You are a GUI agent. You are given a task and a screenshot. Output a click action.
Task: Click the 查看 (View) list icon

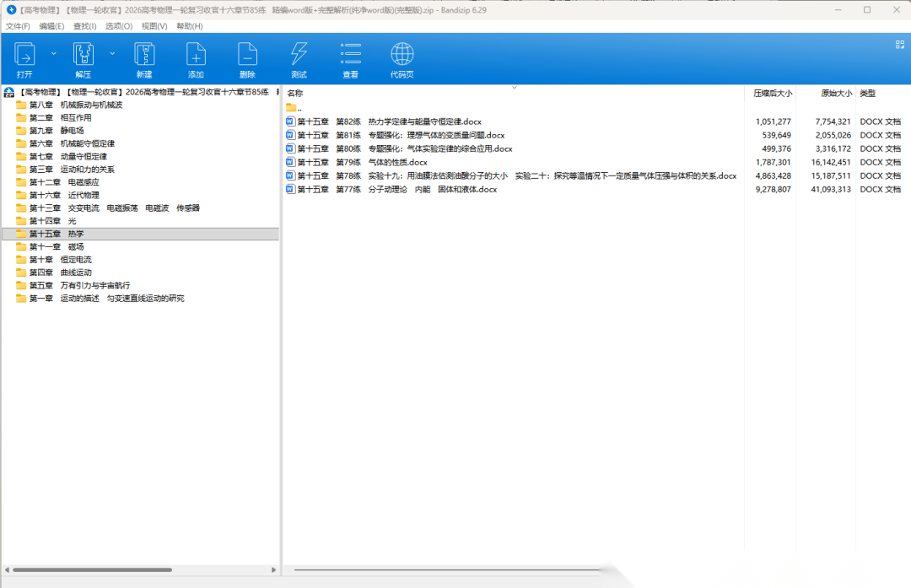click(350, 55)
